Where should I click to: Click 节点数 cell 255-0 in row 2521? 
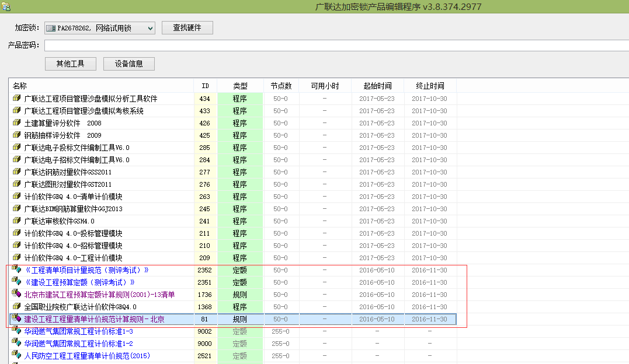click(x=281, y=356)
